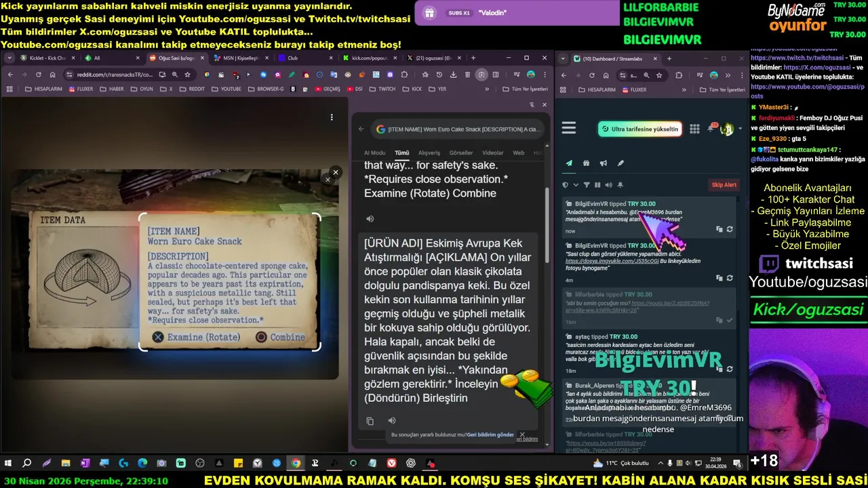Replay the second BilgiEvimVR tip (4m)
Image resolution: width=868 pixels, height=488 pixels.
[x=730, y=278]
